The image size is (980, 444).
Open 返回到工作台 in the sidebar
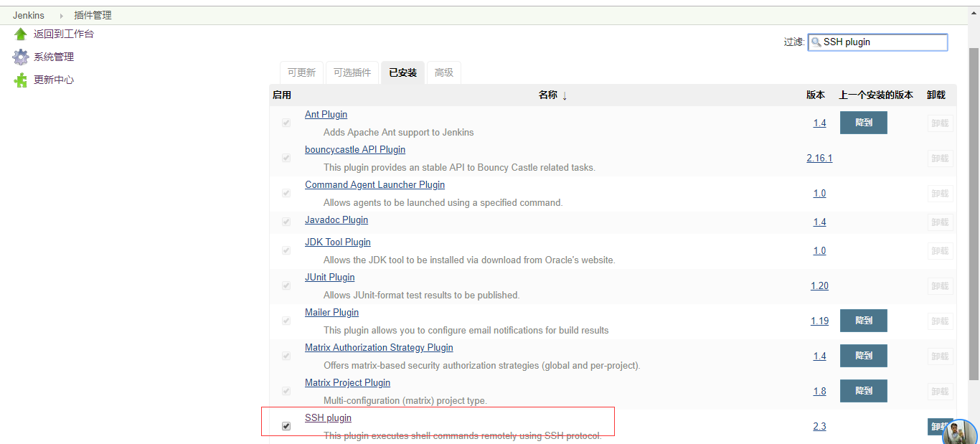(63, 34)
